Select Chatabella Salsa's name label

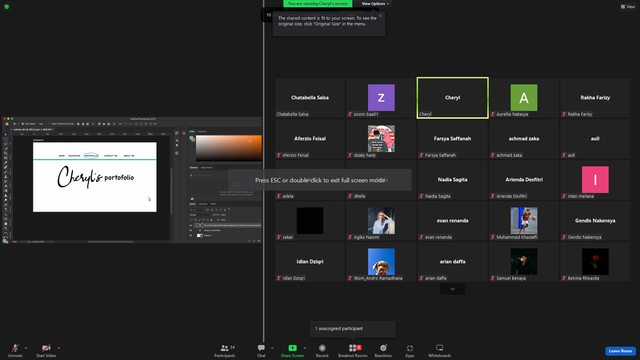tap(292, 114)
